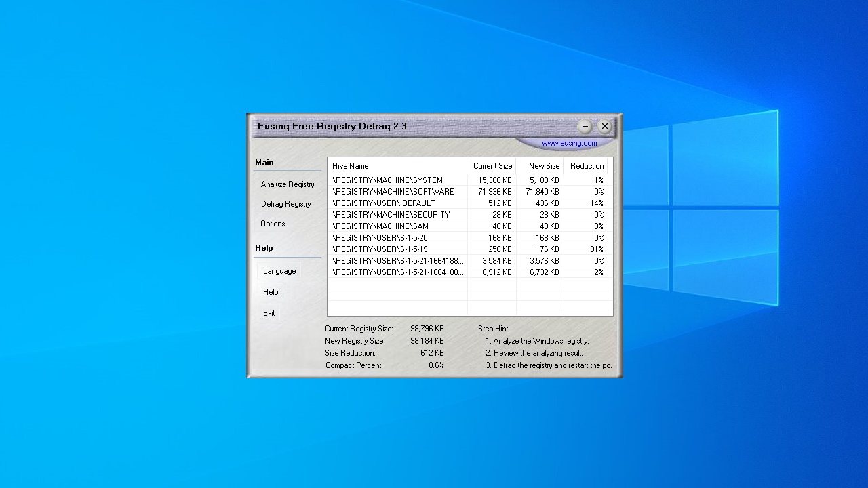This screenshot has height=488, width=868.
Task: Open the Help item under Help section
Action: coord(271,292)
